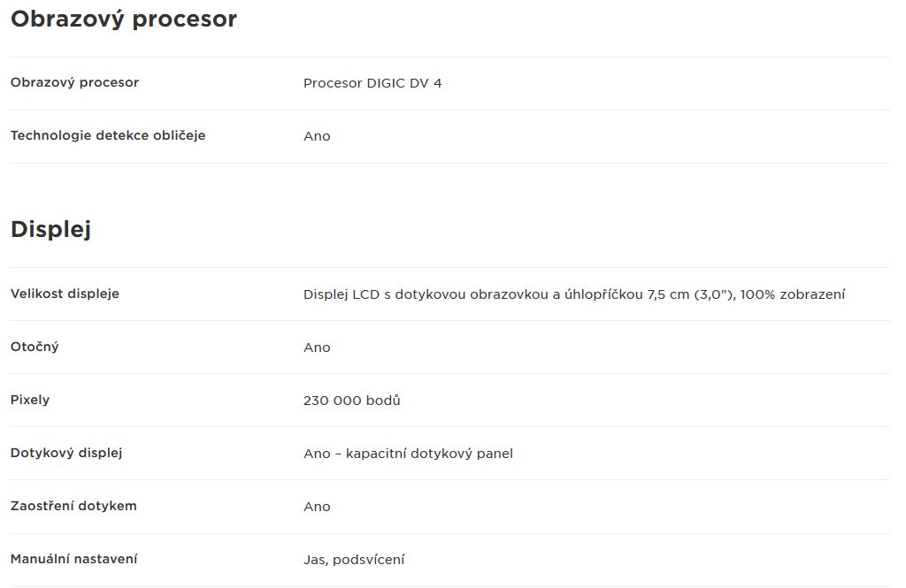Select the Otočný row label
This screenshot has height=588, width=906.
tap(35, 347)
